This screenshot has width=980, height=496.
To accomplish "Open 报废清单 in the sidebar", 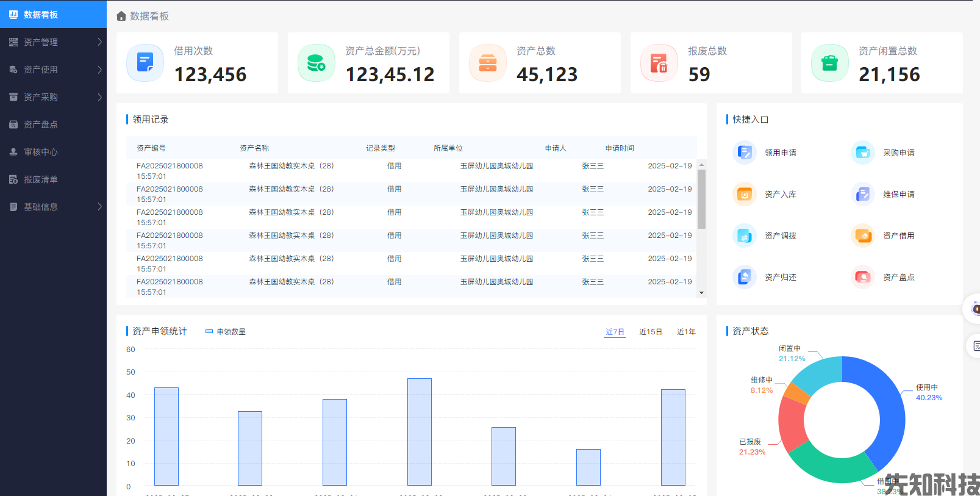I will pyautogui.click(x=53, y=179).
